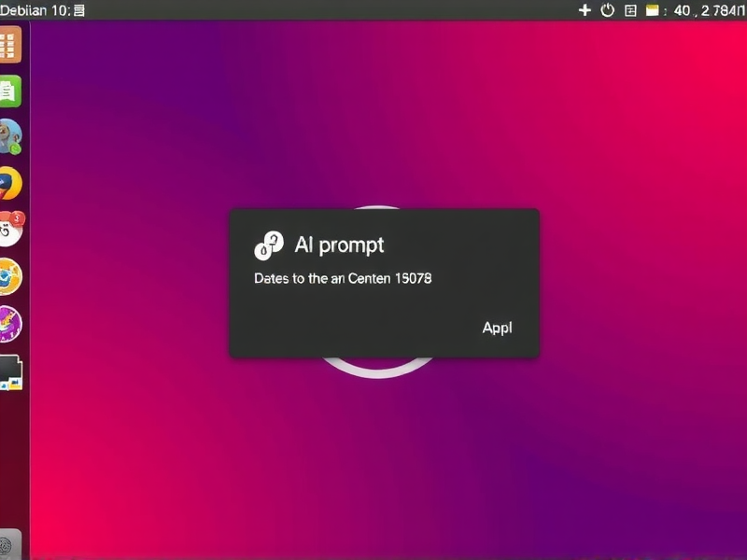Toggle the power button in the system tray
The width and height of the screenshot is (747, 560).
pos(608,10)
